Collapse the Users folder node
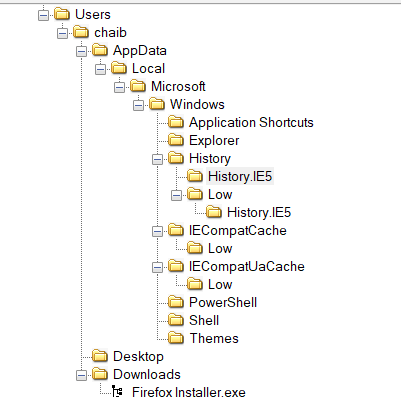 tap(43, 15)
